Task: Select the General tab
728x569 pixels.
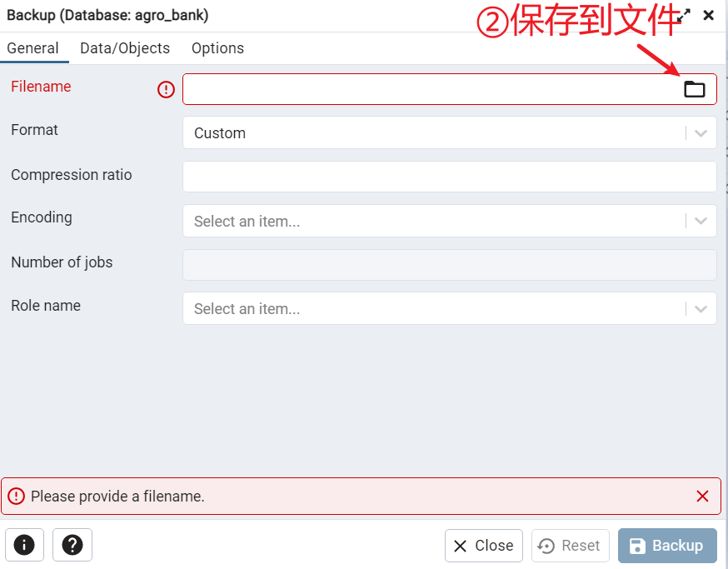Action: click(33, 48)
